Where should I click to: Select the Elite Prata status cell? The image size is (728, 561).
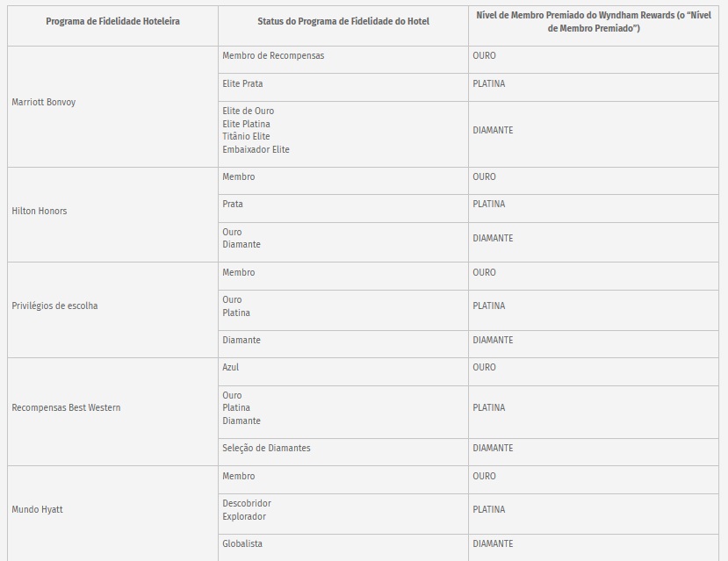[242, 84]
